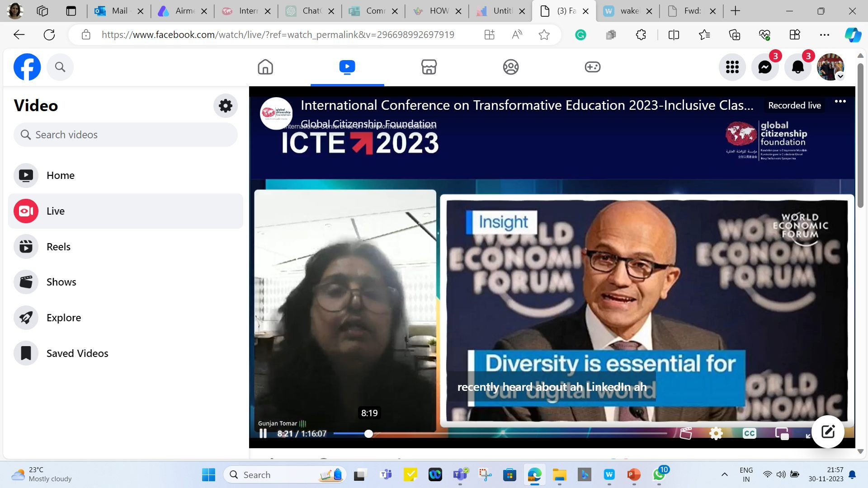Open the clock and date showing 21:57

[x=826, y=474]
